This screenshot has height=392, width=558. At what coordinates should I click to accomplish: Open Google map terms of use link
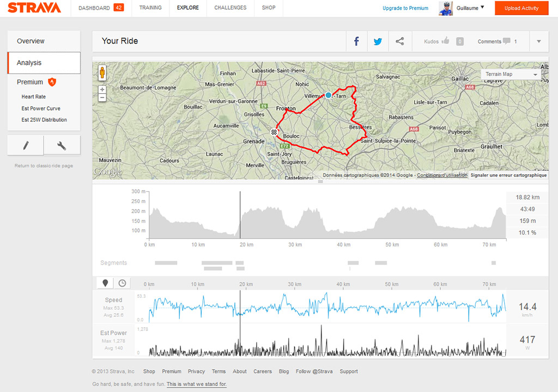[x=442, y=175]
